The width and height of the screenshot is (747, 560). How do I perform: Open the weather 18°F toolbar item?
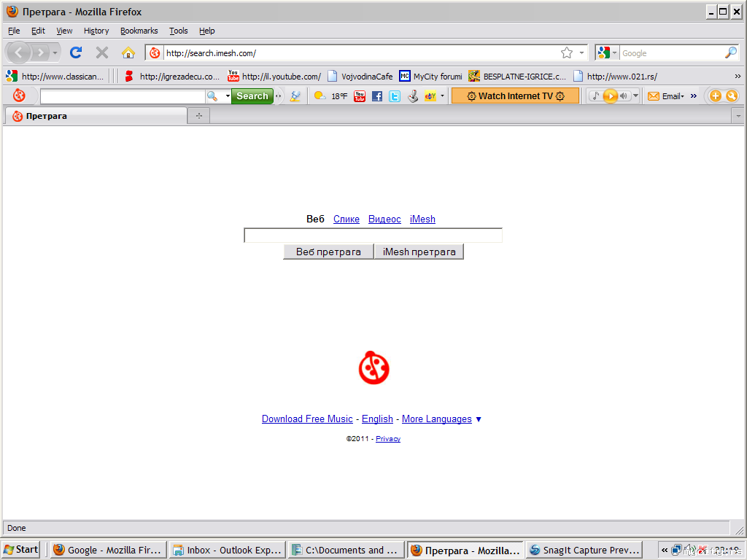330,96
